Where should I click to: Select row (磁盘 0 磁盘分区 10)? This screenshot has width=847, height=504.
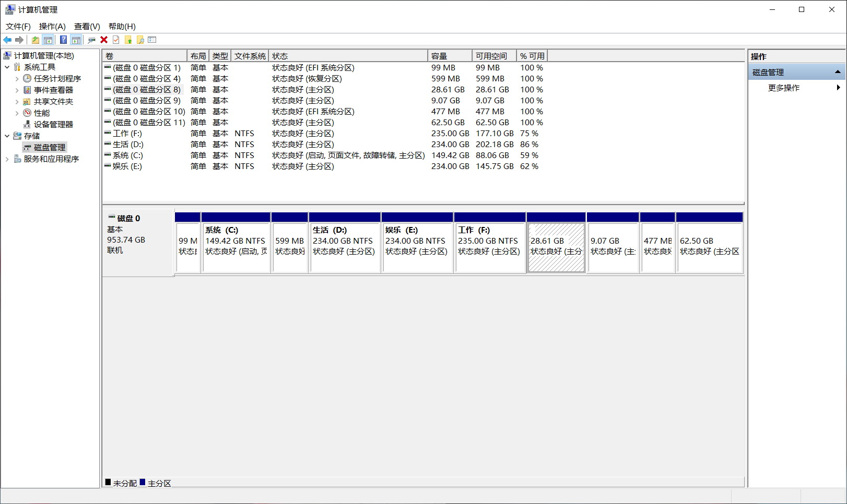click(x=324, y=111)
